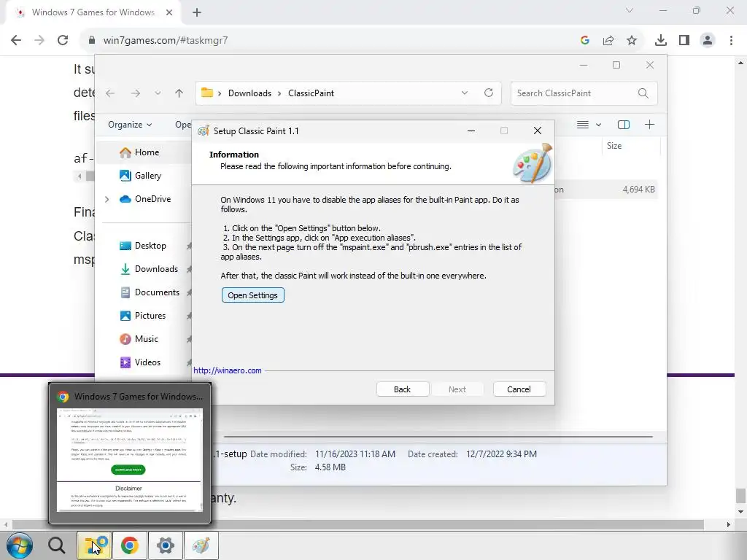
Task: Open Chrome three-dot menu
Action: (731, 41)
